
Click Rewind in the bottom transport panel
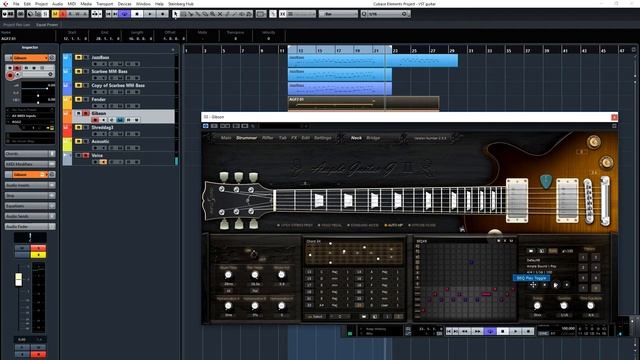pos(464,331)
